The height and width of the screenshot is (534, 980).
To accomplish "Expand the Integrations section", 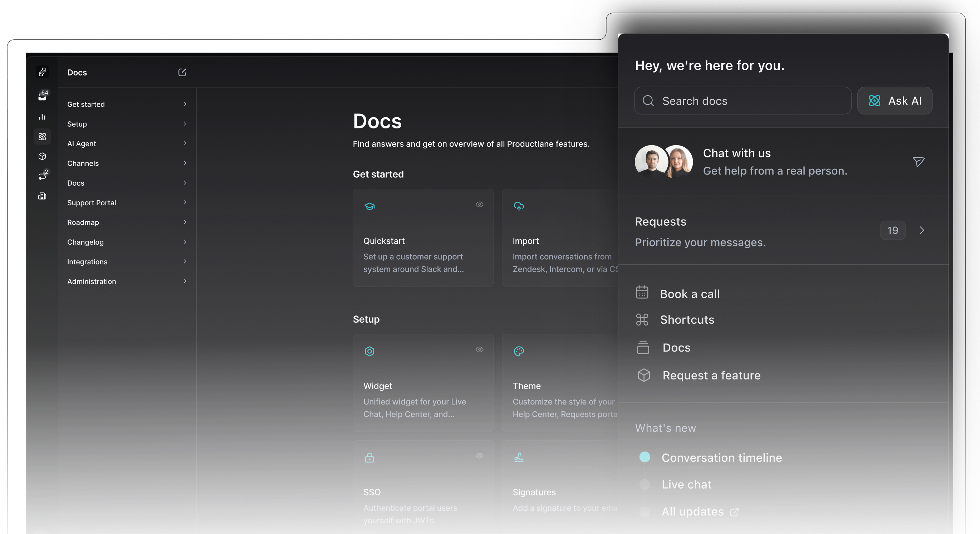I will pyautogui.click(x=185, y=262).
